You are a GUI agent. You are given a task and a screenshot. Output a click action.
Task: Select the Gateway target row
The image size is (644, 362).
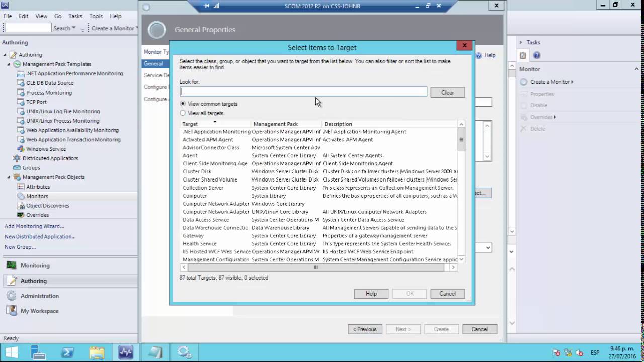point(319,235)
